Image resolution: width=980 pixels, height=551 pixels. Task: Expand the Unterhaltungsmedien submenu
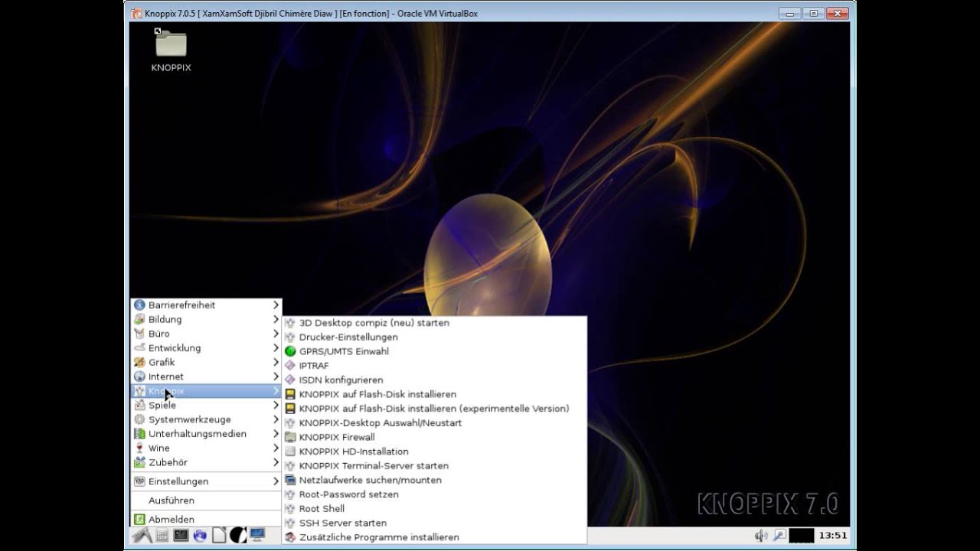point(206,433)
